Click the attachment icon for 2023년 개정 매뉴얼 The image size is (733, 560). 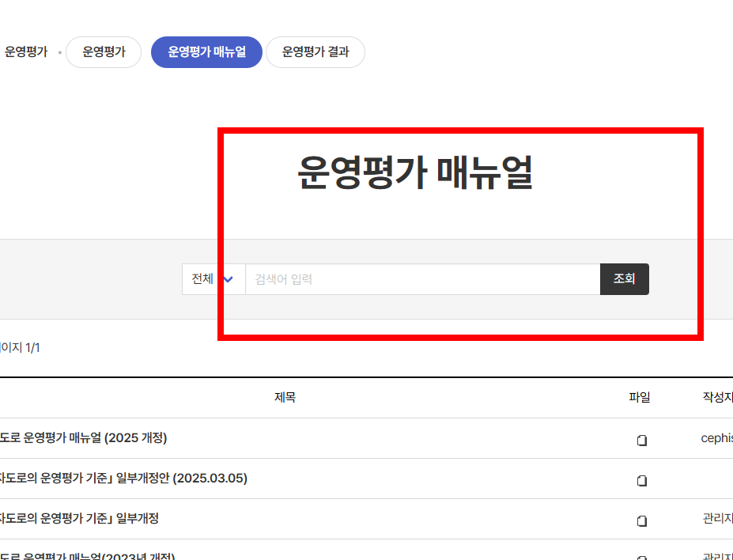[x=641, y=555]
